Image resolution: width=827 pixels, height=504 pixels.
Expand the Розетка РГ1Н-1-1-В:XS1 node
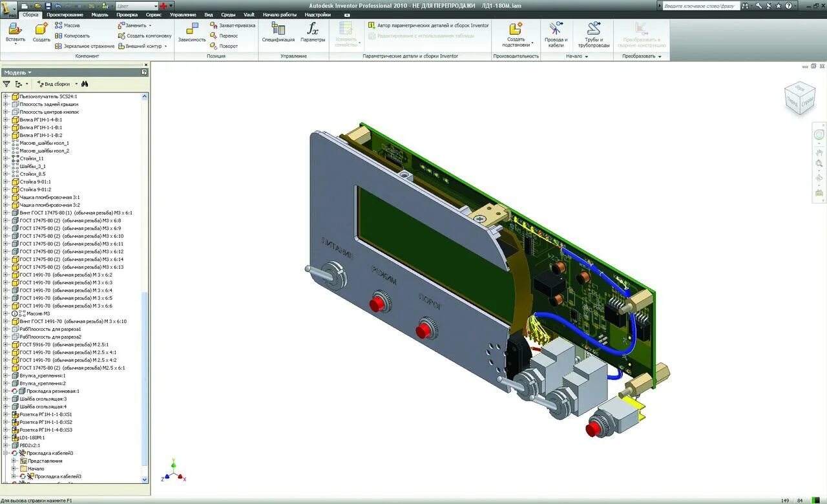click(6, 414)
